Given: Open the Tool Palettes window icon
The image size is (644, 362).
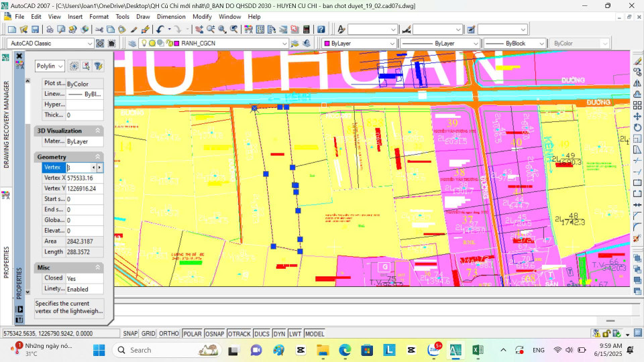Looking at the screenshot, I should coord(272,29).
